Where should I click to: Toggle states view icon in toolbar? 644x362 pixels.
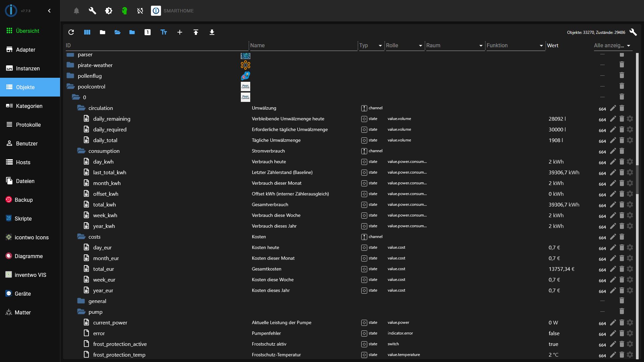(x=148, y=32)
